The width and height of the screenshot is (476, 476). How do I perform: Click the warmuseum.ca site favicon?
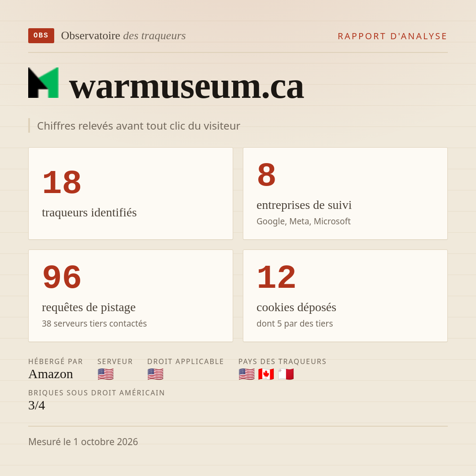pyautogui.click(x=43, y=82)
